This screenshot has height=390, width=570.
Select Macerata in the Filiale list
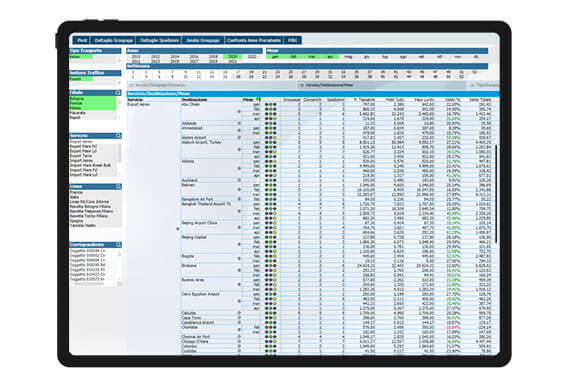(93, 113)
